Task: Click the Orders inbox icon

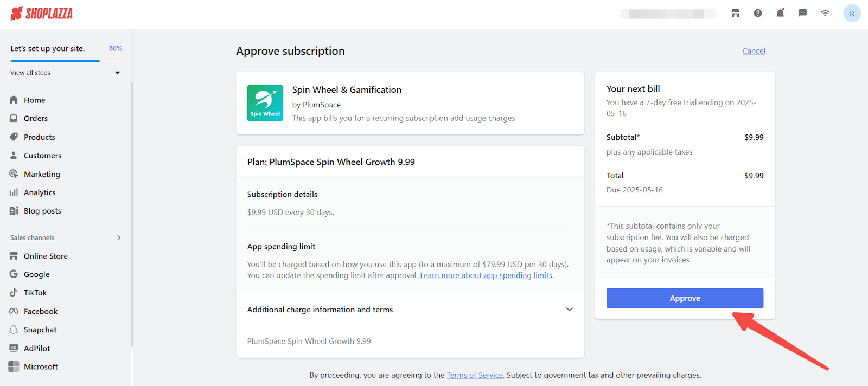Action: 14,118
